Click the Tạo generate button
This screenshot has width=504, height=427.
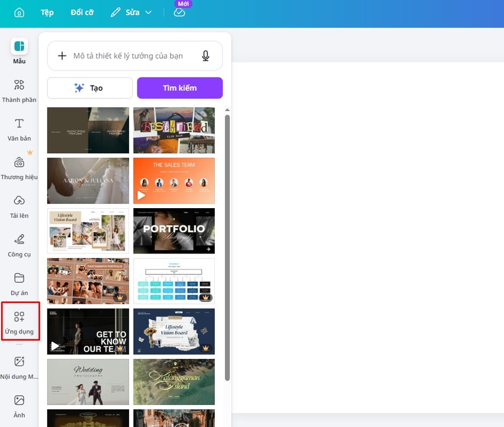(89, 88)
